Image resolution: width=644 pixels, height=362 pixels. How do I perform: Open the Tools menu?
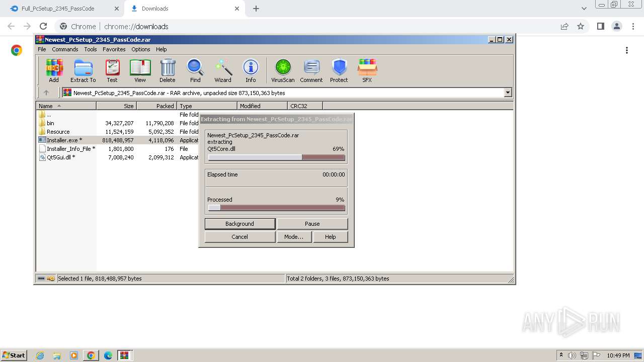(x=91, y=49)
